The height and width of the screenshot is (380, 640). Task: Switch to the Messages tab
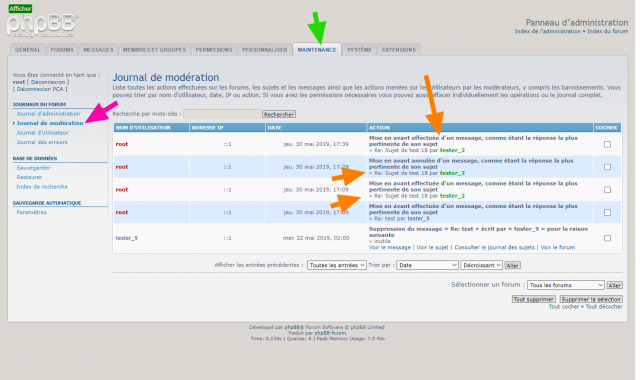pyautogui.click(x=98, y=50)
